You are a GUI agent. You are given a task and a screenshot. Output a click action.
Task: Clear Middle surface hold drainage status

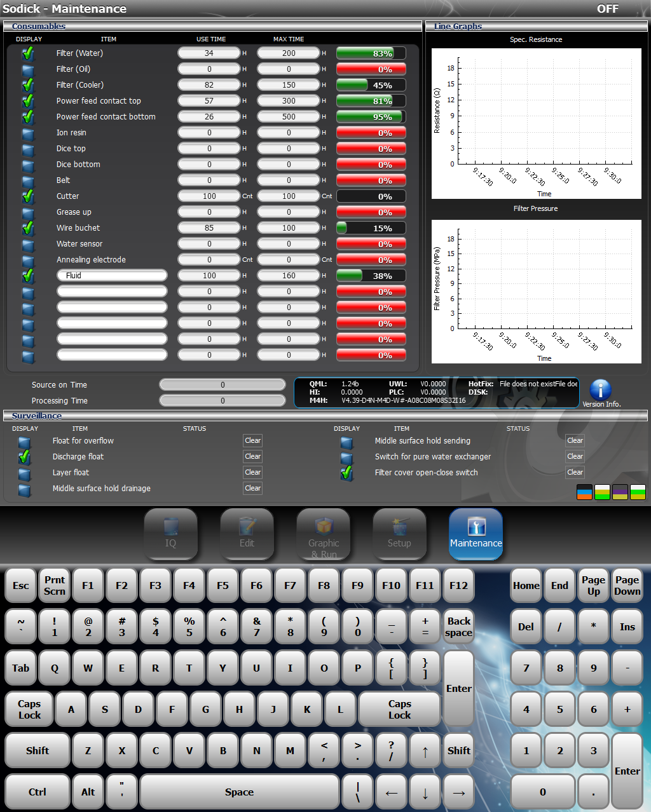[253, 488]
